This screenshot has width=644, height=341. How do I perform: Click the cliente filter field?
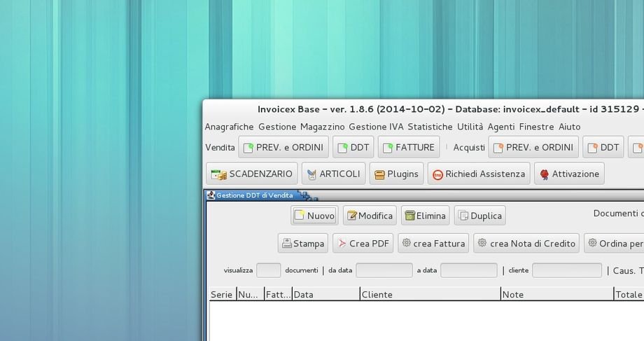567,270
